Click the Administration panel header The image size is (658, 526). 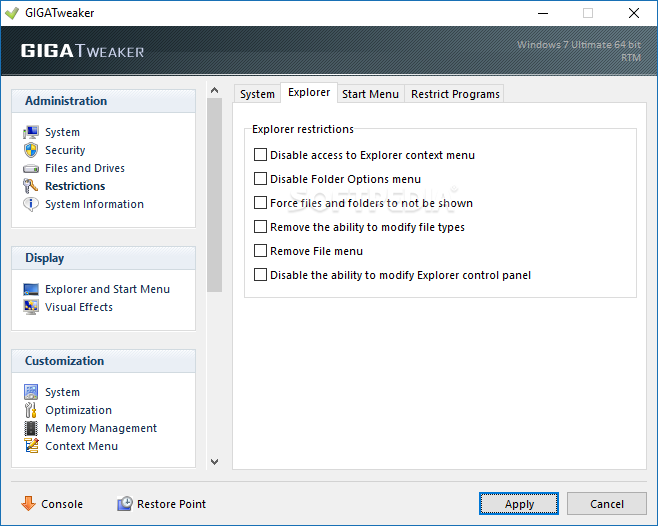[103, 101]
